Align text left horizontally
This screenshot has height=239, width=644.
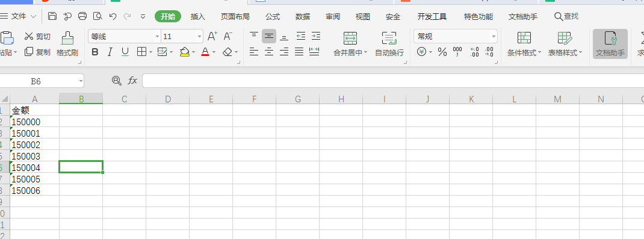click(254, 52)
